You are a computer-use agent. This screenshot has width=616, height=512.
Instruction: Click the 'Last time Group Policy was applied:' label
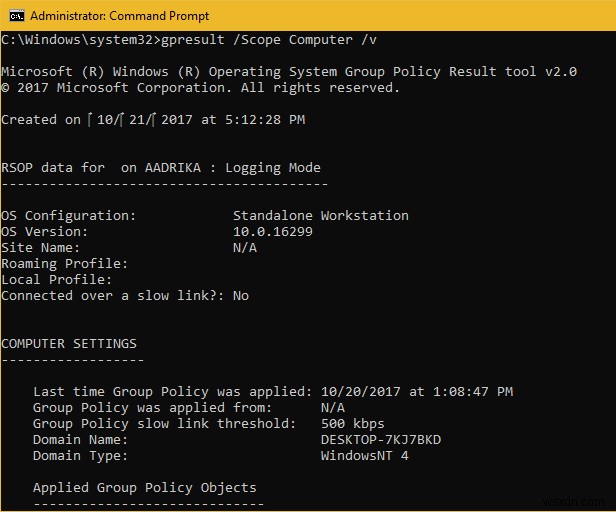[172, 392]
